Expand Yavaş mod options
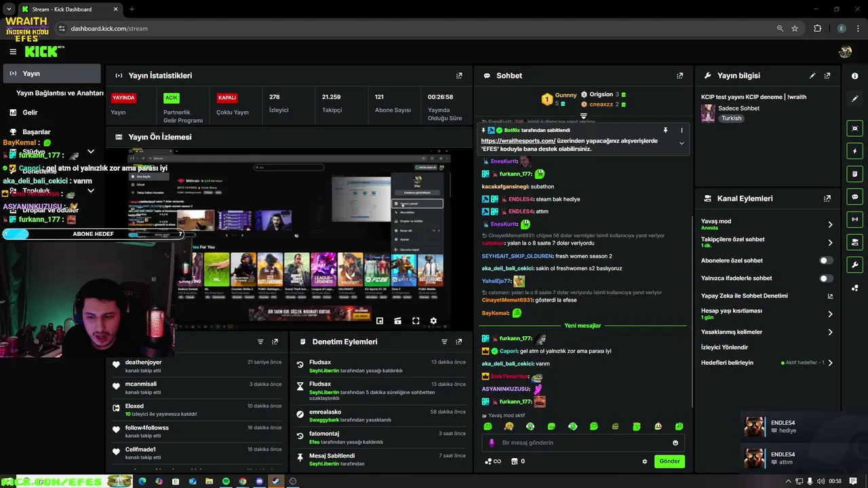 click(x=830, y=224)
